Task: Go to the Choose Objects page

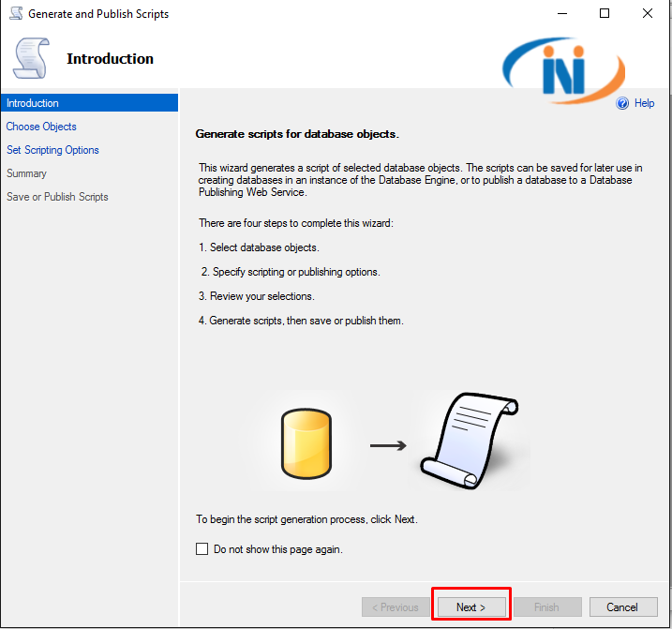Action: coord(41,127)
